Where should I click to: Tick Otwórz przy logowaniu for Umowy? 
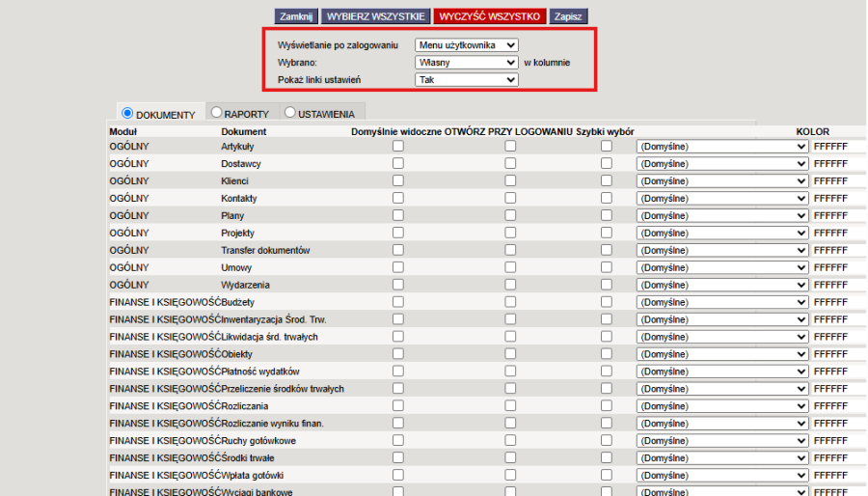coord(510,267)
